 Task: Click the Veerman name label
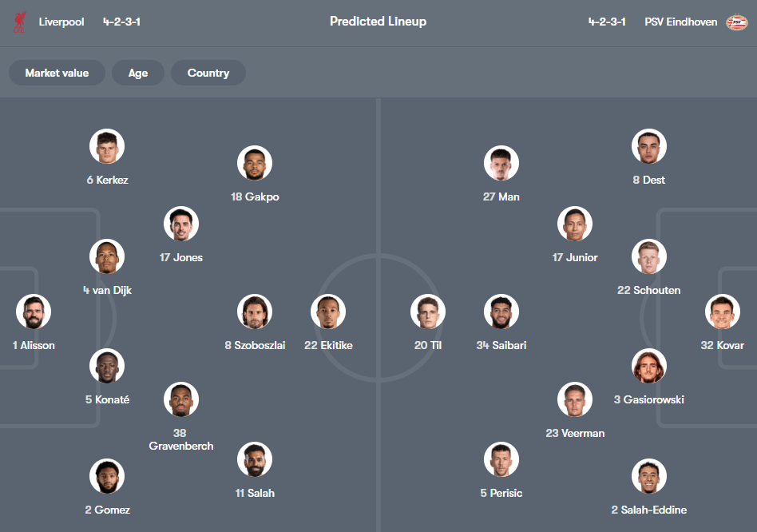(x=575, y=433)
